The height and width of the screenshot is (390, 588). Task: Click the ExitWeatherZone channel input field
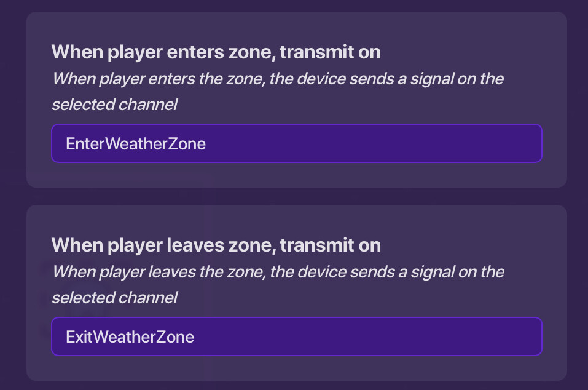(x=296, y=336)
